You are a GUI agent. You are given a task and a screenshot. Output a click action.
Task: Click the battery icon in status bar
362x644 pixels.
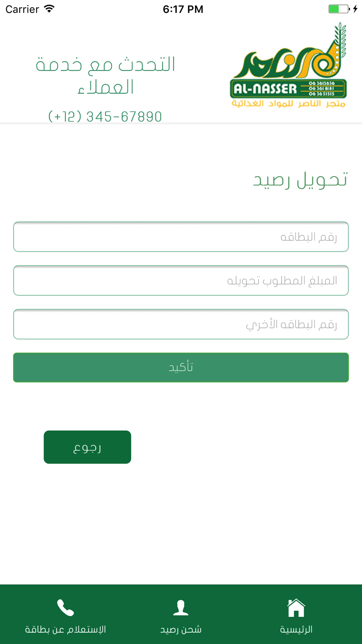point(339,9)
